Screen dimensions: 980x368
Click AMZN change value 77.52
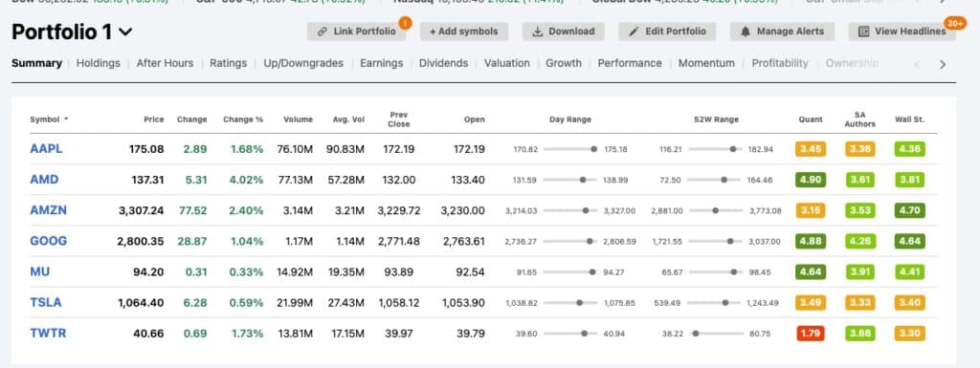(192, 210)
